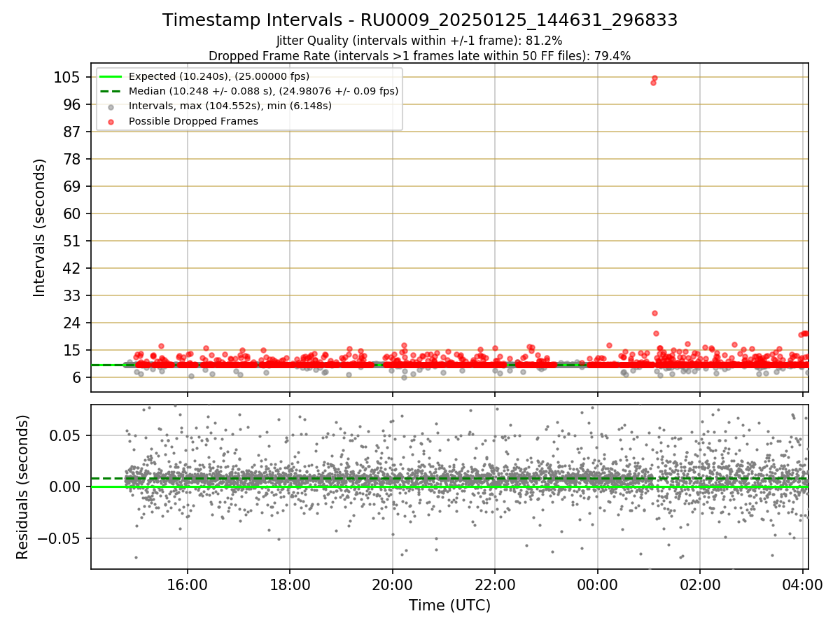Click the gray dot marker in the legend
The image size is (840, 630).
click(x=111, y=106)
